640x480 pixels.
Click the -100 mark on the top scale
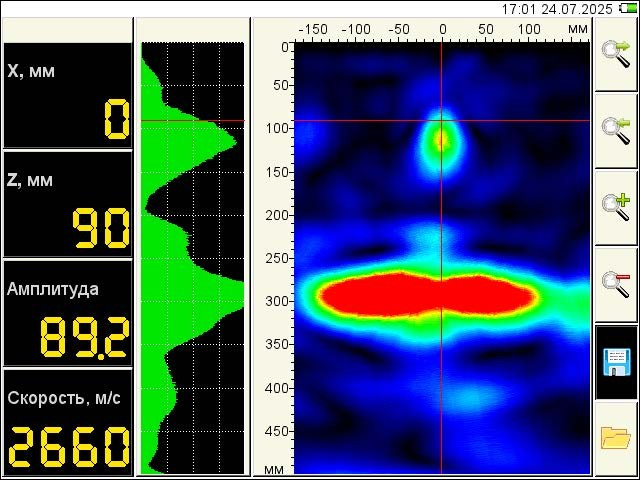click(357, 29)
